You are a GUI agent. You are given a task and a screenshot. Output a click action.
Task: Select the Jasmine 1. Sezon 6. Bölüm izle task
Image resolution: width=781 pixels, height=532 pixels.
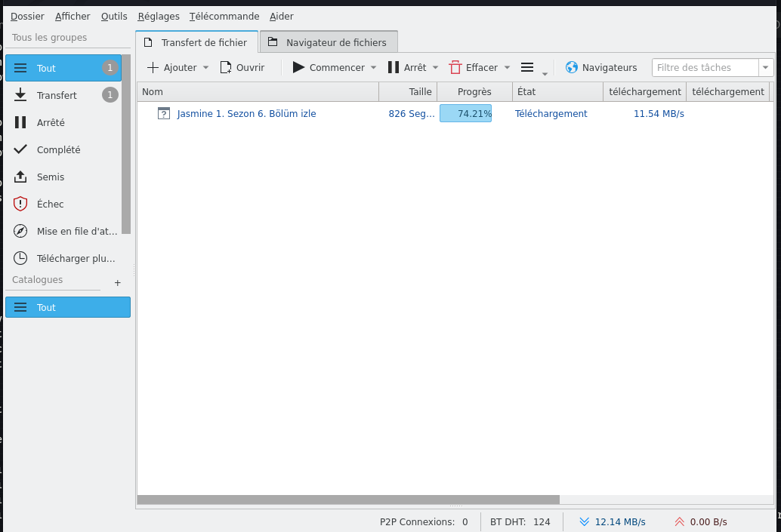[x=246, y=113]
